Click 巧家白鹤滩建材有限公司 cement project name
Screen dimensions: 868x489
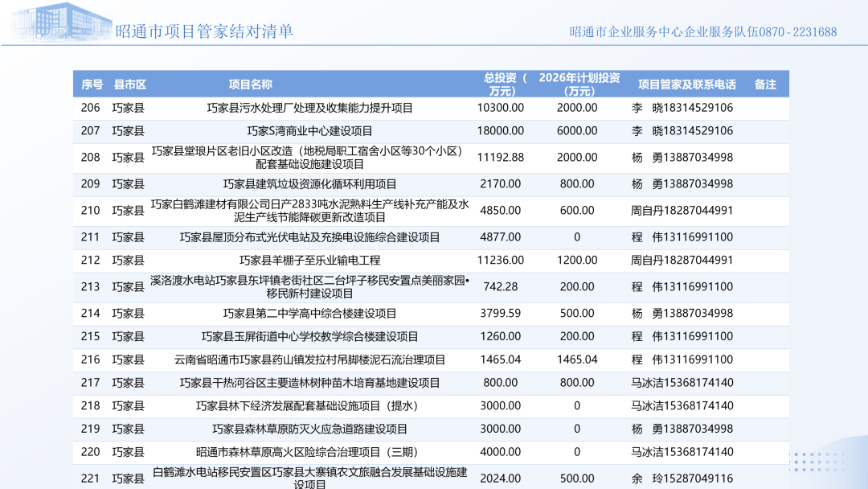[x=309, y=211]
